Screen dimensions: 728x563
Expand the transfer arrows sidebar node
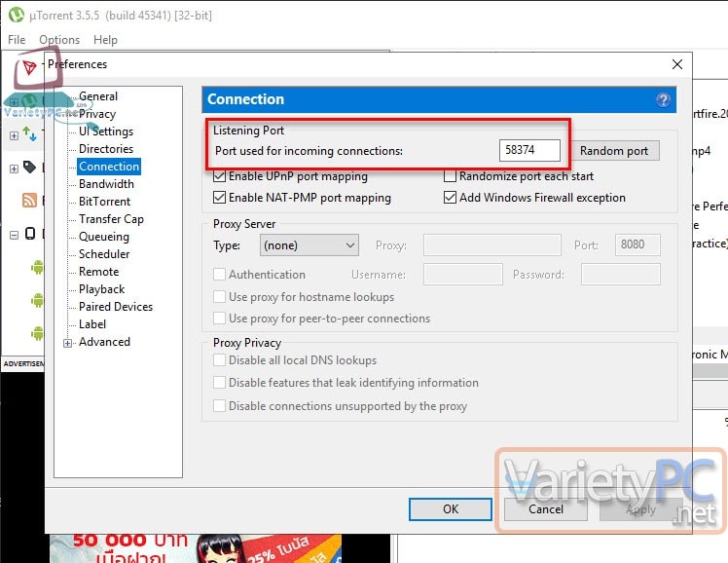pyautogui.click(x=14, y=135)
